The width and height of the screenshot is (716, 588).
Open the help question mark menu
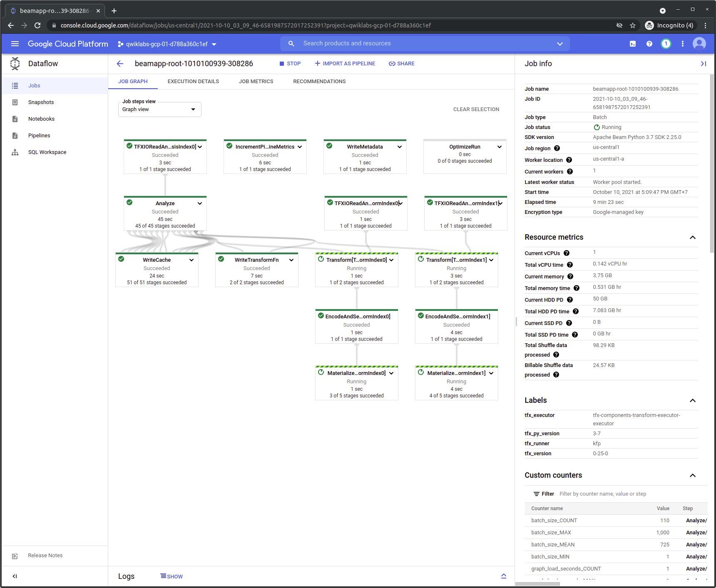click(649, 44)
